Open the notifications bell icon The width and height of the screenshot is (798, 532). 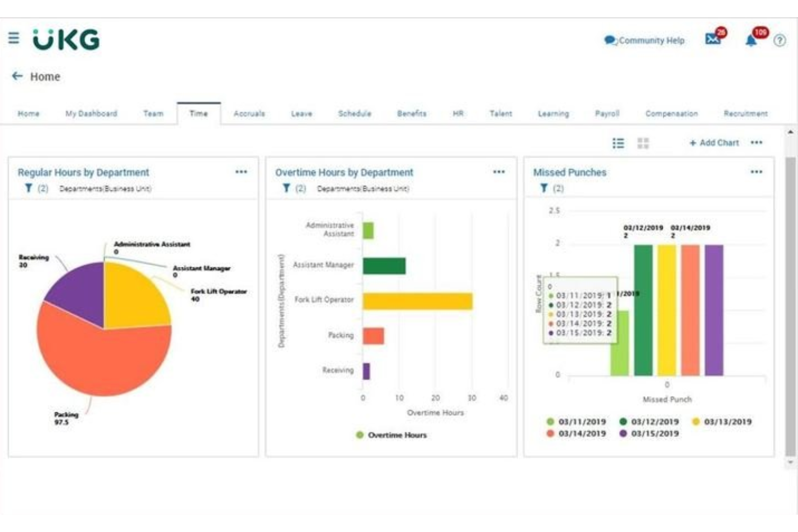[751, 40]
